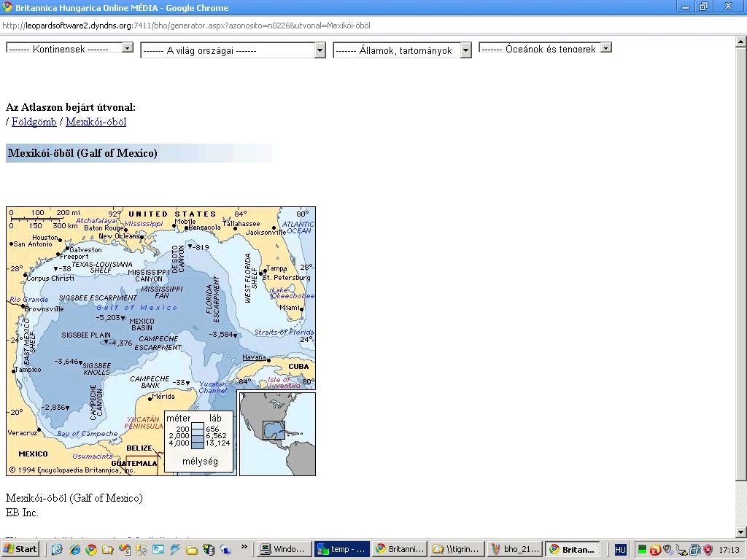This screenshot has width=747, height=560.
Task: Launch Google Chrome from quick launch
Action: pos(91,550)
